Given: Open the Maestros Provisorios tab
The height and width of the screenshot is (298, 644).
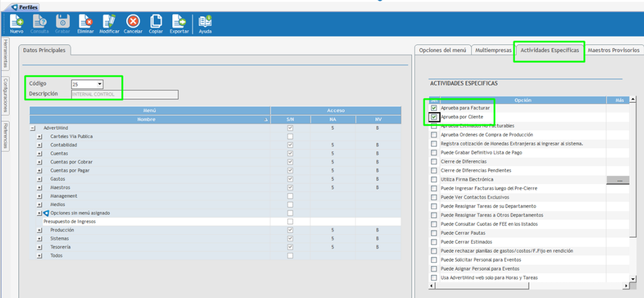Looking at the screenshot, I should pos(613,50).
